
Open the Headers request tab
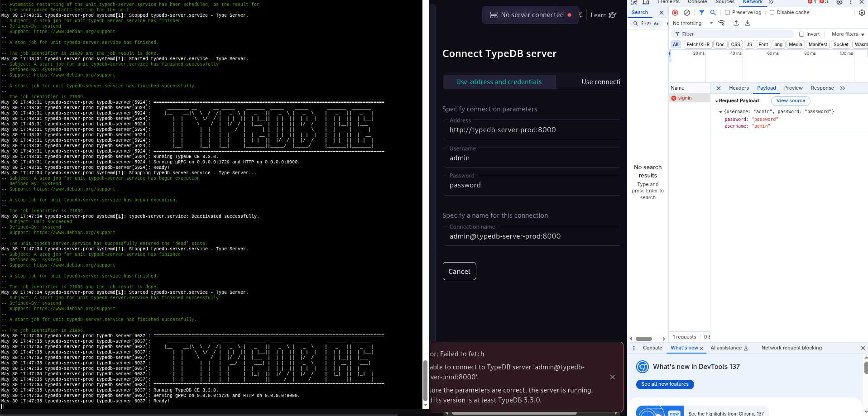(x=739, y=88)
